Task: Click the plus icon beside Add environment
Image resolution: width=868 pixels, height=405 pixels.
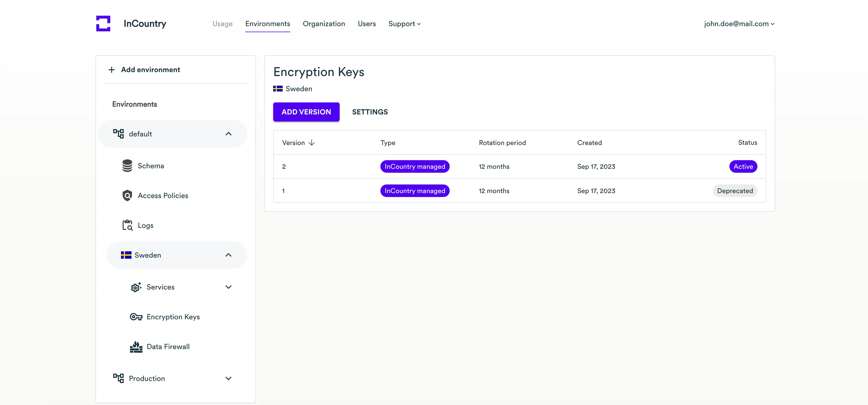Action: 112,70
